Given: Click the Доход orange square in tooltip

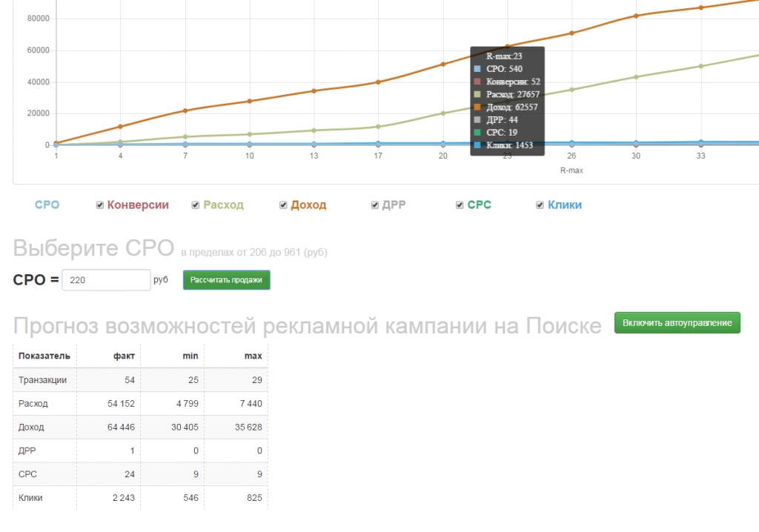Looking at the screenshot, I should [477, 107].
